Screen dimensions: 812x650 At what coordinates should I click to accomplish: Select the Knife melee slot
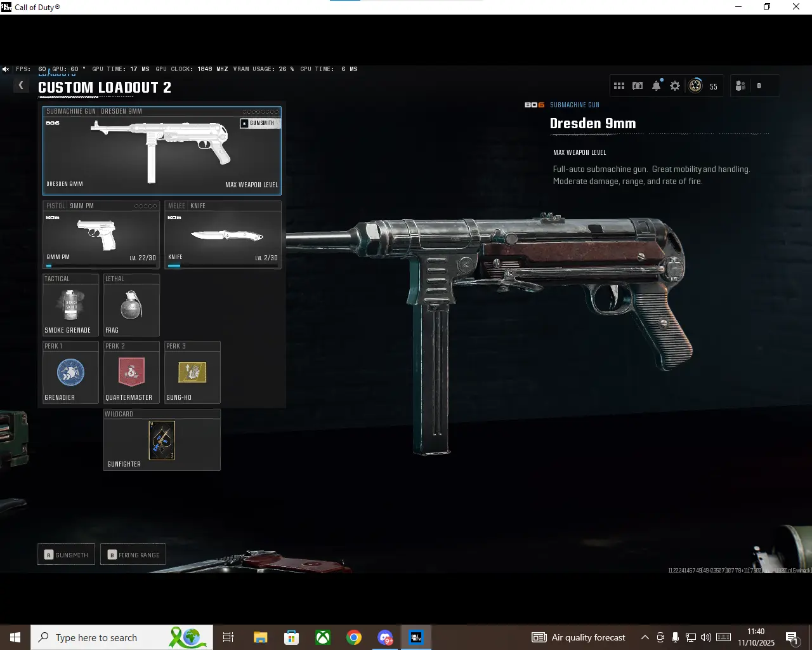(223, 235)
